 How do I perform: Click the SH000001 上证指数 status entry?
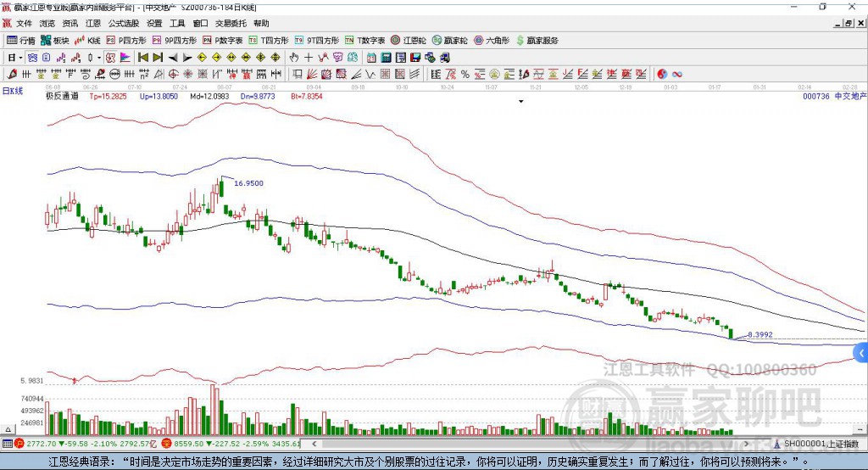point(816,444)
